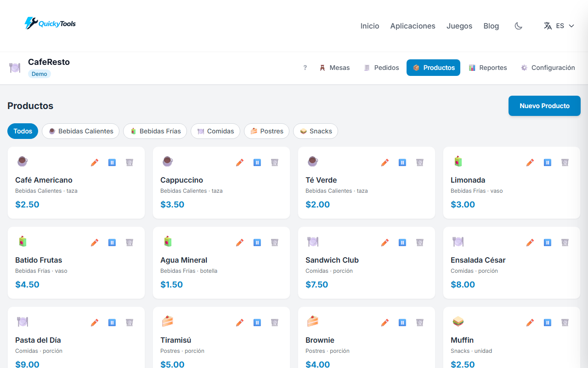Delete the Agua Mineral product

tap(274, 242)
